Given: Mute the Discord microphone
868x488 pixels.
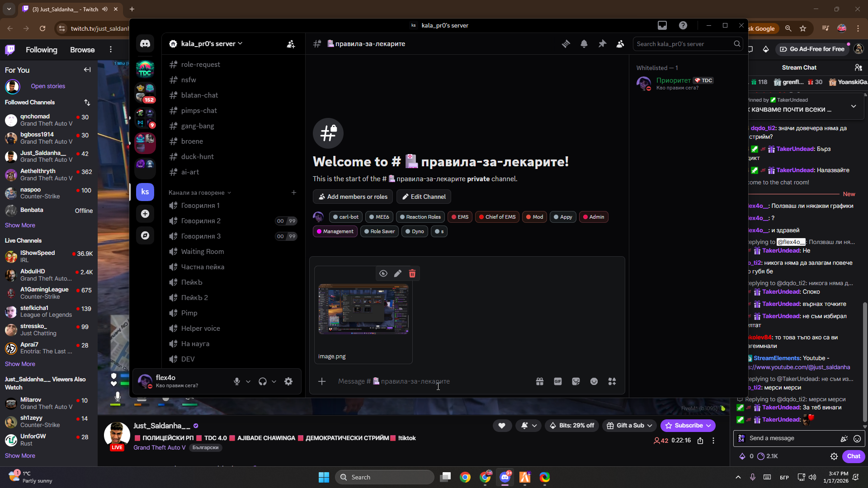Looking at the screenshot, I should click(x=237, y=381).
